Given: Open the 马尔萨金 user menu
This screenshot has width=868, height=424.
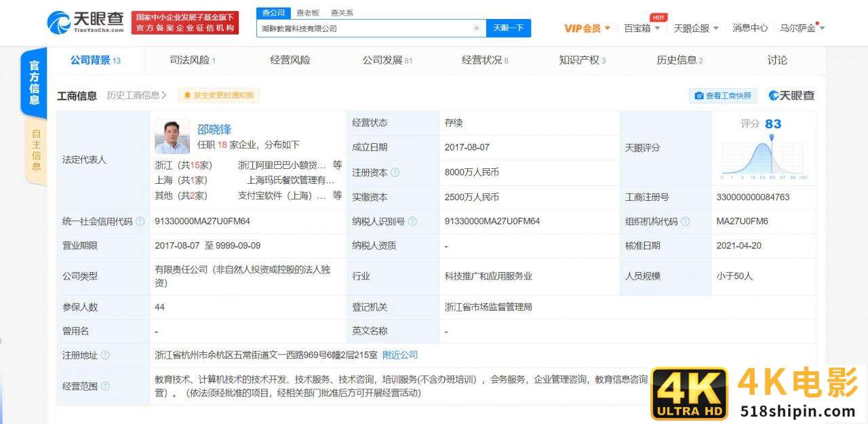Looking at the screenshot, I should pyautogui.click(x=802, y=28).
